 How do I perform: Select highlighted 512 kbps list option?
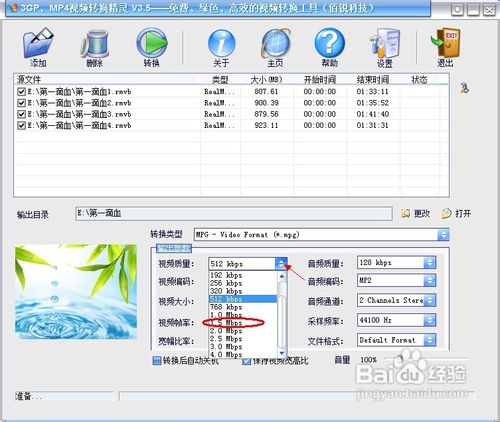pyautogui.click(x=243, y=299)
